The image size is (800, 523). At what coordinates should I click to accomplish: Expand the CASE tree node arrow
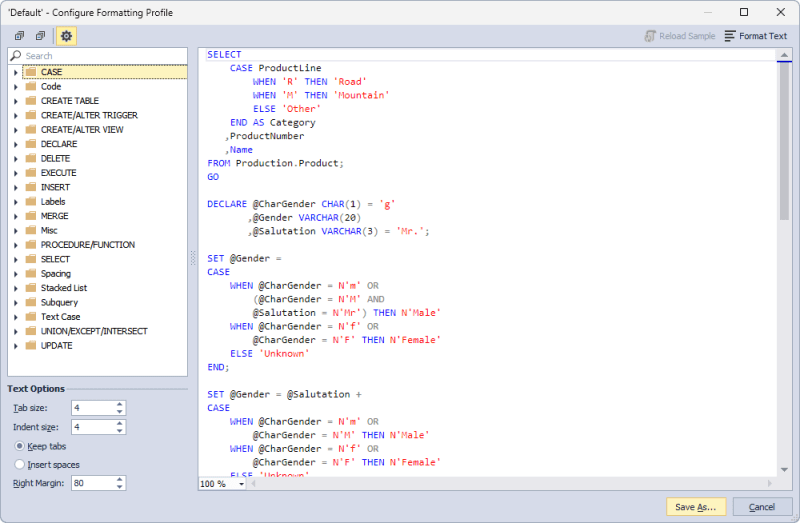pyautogui.click(x=15, y=72)
